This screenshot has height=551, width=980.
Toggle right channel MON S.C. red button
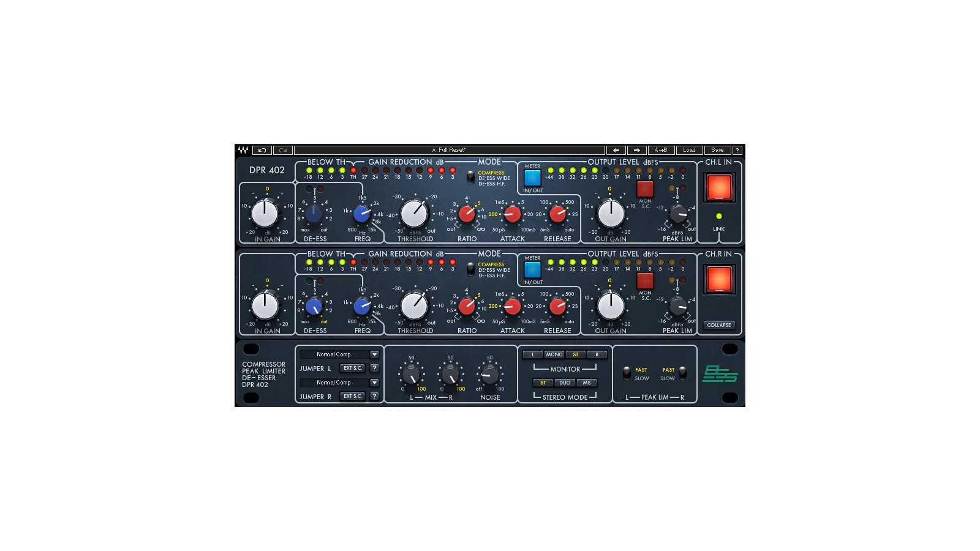pyautogui.click(x=645, y=280)
